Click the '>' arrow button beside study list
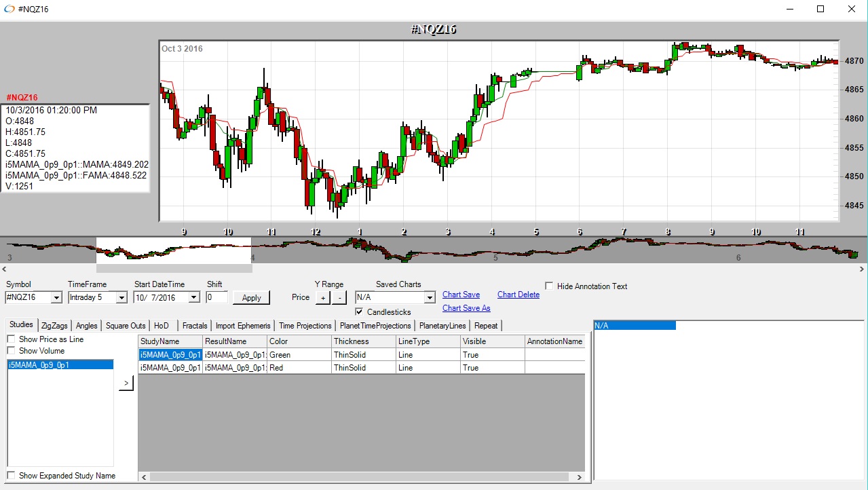868x490 pixels. point(126,383)
